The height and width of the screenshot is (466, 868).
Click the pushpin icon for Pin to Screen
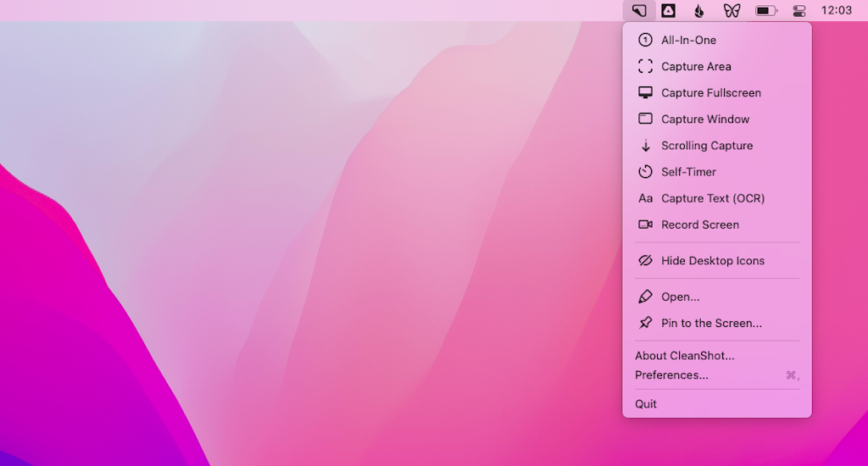pyautogui.click(x=645, y=323)
